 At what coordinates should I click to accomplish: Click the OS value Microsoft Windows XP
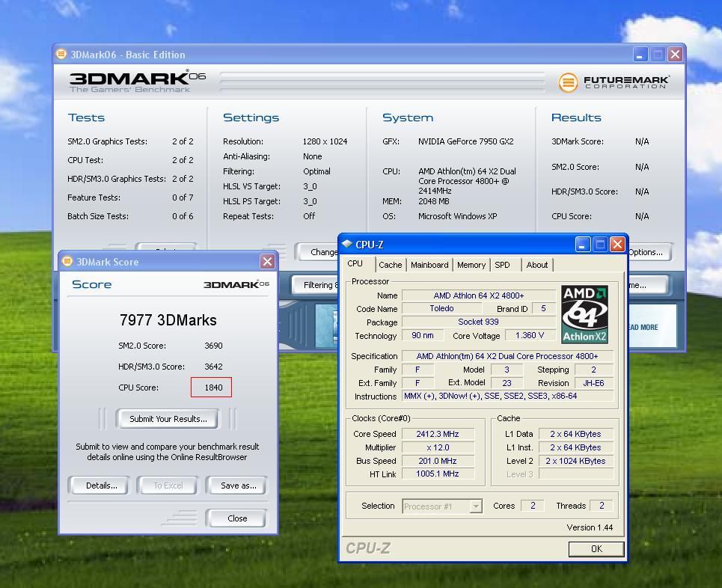click(457, 216)
